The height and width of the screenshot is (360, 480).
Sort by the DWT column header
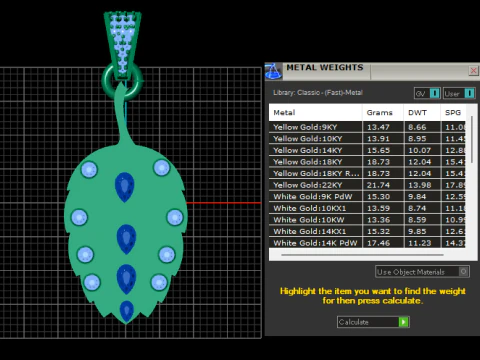click(422, 113)
